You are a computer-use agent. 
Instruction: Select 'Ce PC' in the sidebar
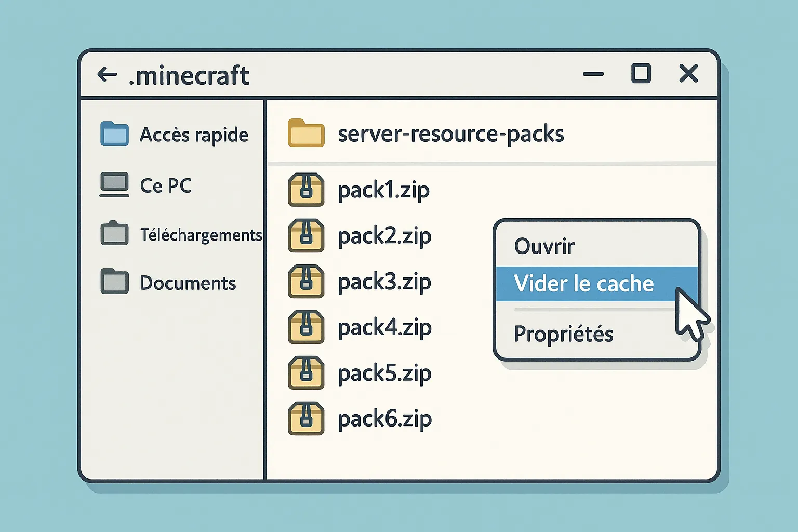(165, 185)
